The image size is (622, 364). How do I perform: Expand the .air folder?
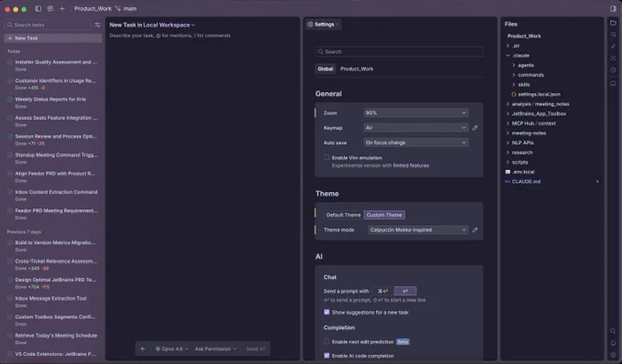[x=508, y=46]
